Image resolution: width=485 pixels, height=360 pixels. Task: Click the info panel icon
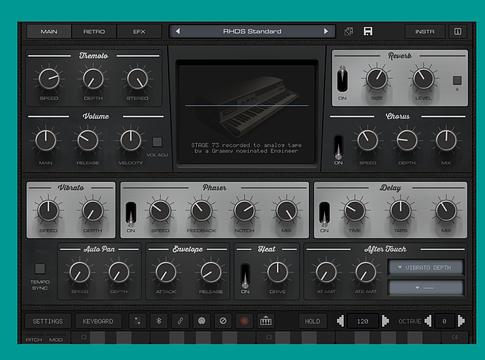tap(458, 32)
